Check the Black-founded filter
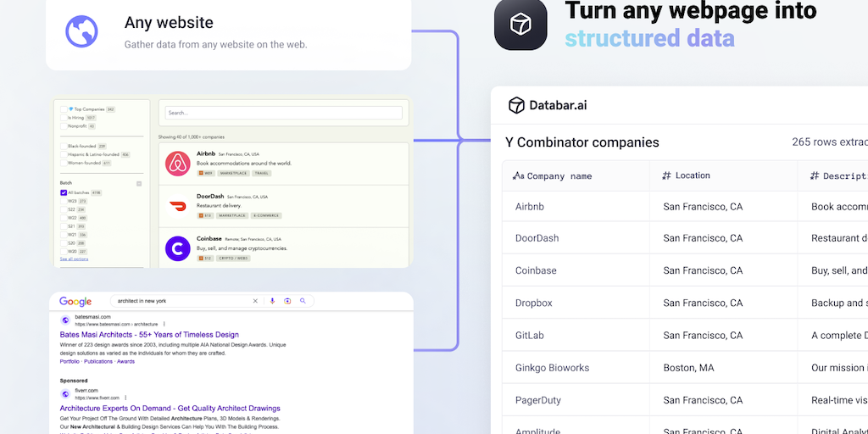The height and width of the screenshot is (434, 868). point(64,146)
